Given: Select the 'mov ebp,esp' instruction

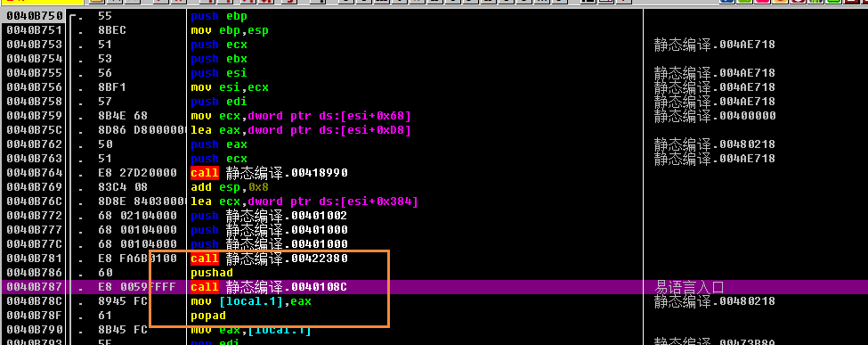Looking at the screenshot, I should pyautogui.click(x=230, y=30).
